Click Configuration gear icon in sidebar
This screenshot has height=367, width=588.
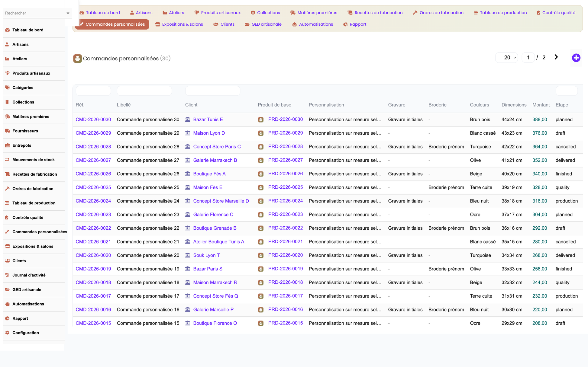pyautogui.click(x=7, y=333)
